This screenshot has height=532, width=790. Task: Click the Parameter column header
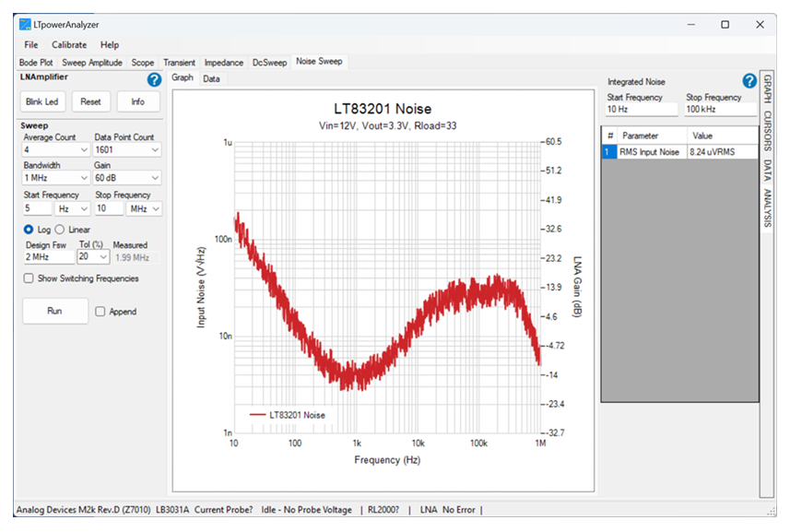[x=652, y=136]
